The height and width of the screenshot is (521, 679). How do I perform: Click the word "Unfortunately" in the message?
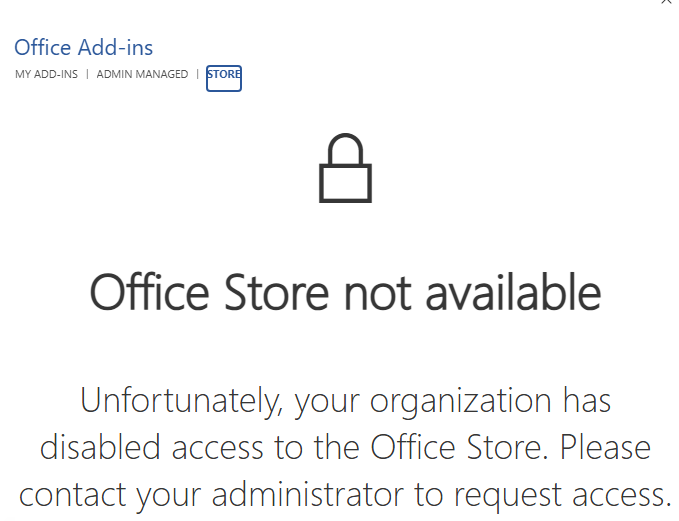pos(172,400)
